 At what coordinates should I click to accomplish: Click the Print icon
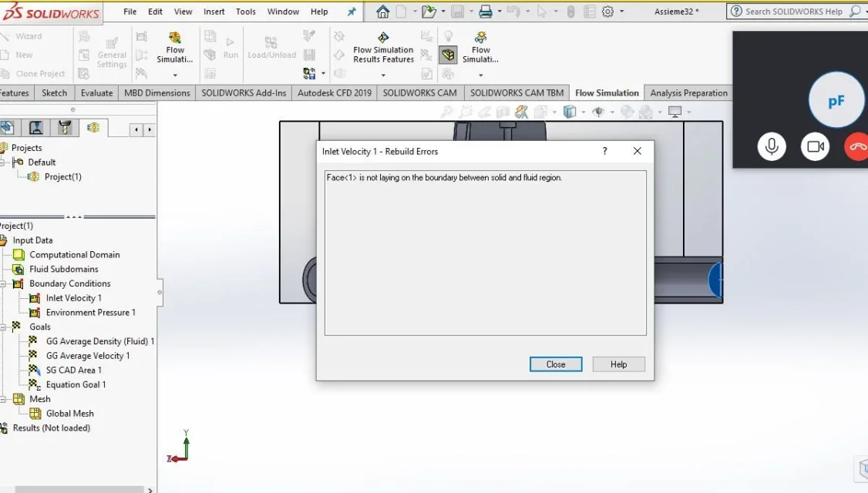[485, 11]
